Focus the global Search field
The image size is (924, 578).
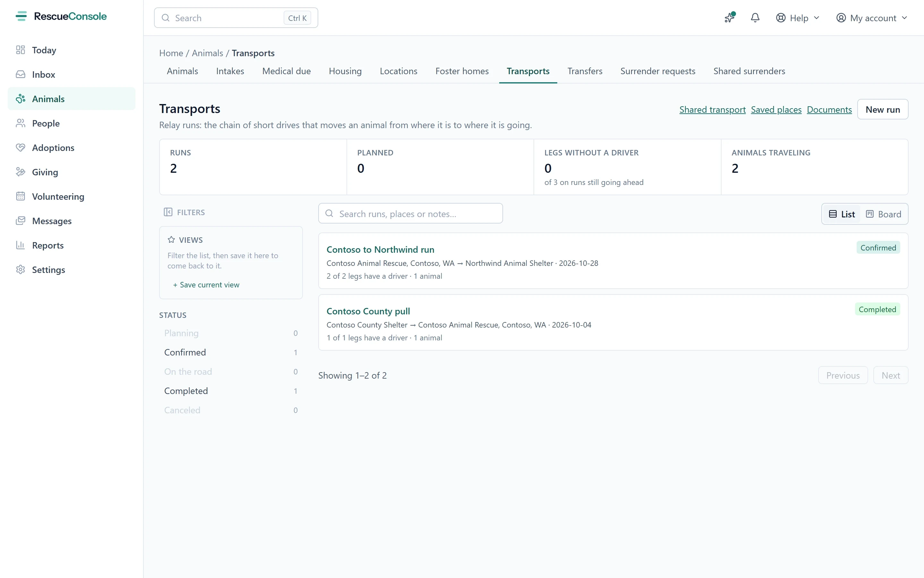click(x=236, y=18)
